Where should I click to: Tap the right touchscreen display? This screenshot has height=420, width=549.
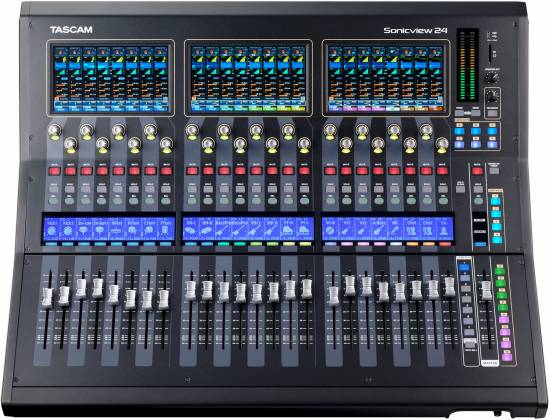coord(386,78)
